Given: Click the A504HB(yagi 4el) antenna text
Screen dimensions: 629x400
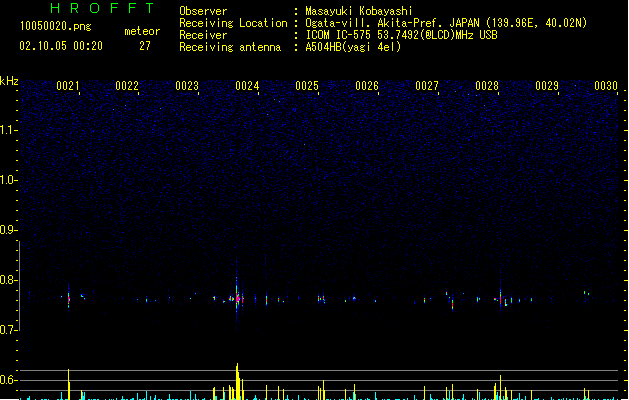Looking at the screenshot, I should pos(353,47).
